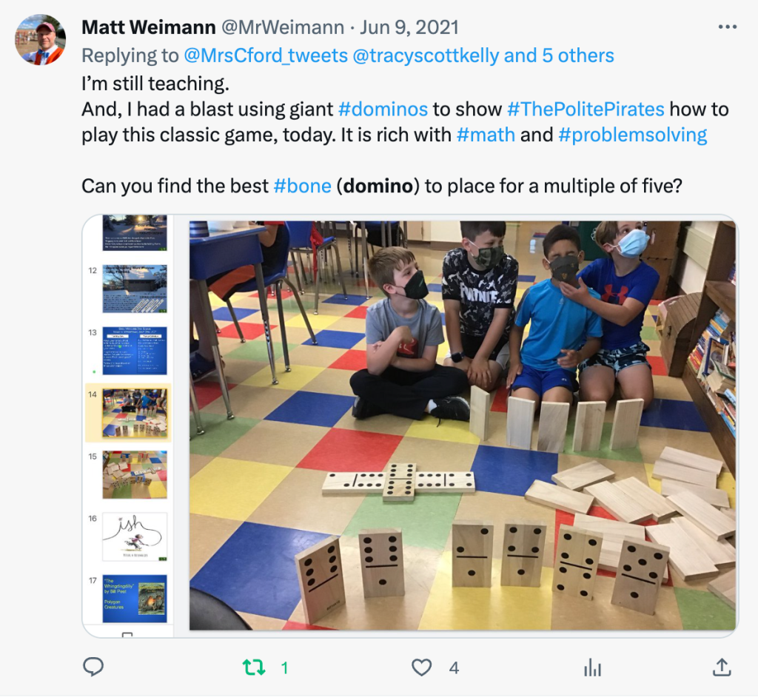This screenshot has height=700, width=758.
Task: Open the #ThePolitePirates hashtag
Action: coord(586,110)
